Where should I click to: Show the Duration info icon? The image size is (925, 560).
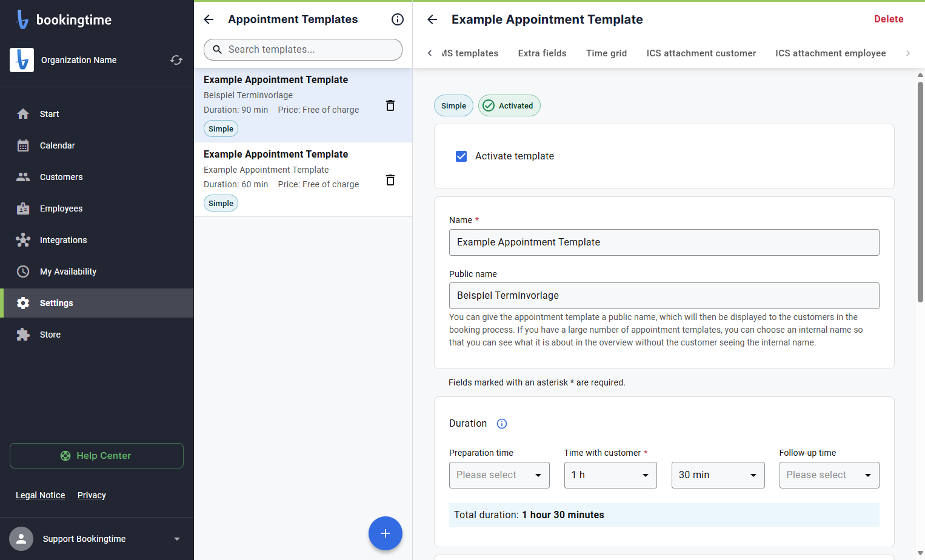tap(502, 424)
